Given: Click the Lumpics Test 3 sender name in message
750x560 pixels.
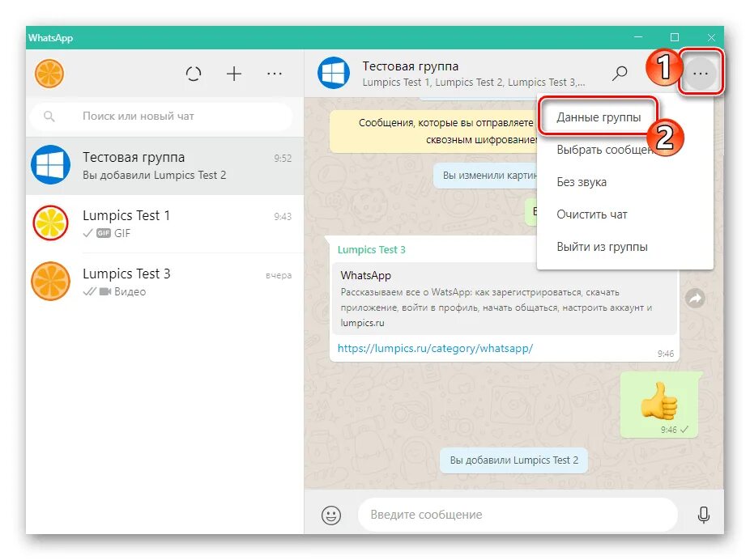Looking at the screenshot, I should coord(371,250).
